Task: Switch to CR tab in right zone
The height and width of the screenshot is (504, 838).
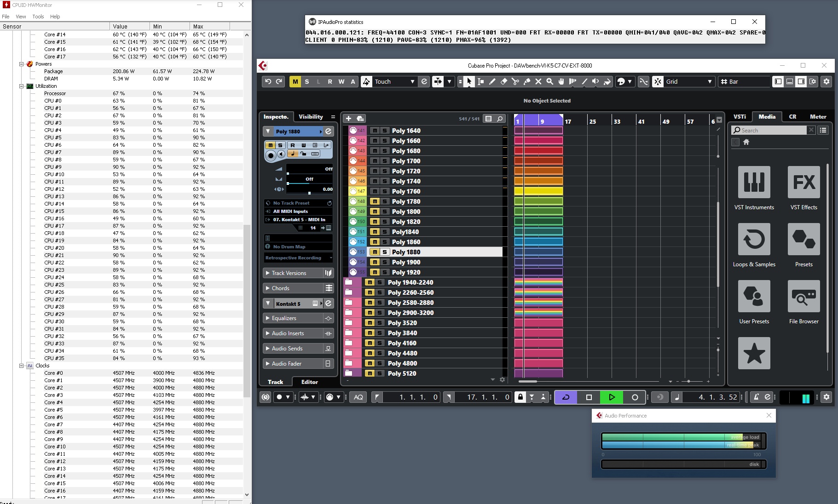Action: click(x=792, y=117)
